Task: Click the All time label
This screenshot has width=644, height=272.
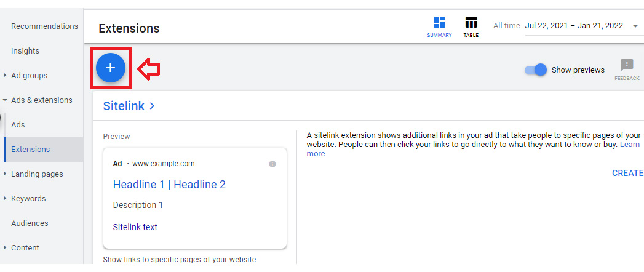Action: pos(506,26)
